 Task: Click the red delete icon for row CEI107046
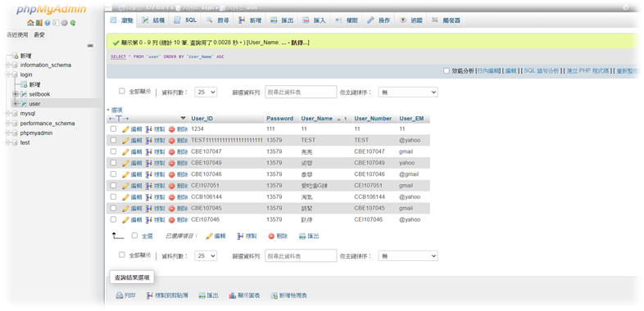[172, 219]
